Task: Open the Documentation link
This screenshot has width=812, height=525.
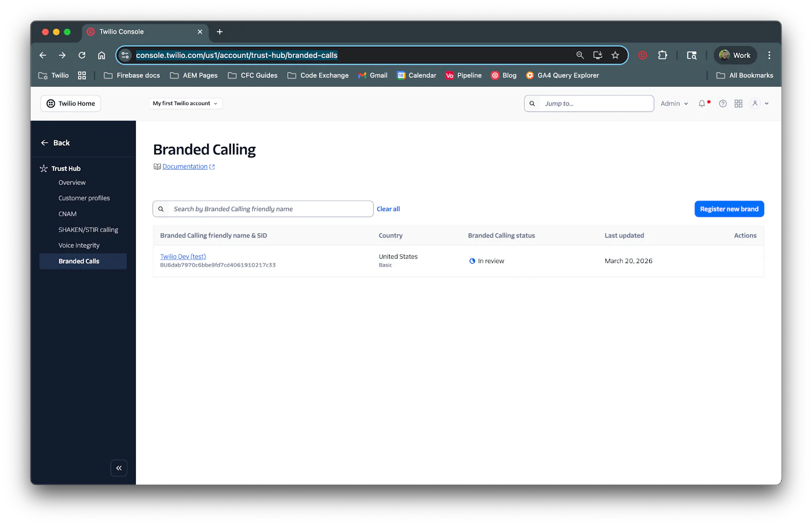Action: pyautogui.click(x=185, y=166)
